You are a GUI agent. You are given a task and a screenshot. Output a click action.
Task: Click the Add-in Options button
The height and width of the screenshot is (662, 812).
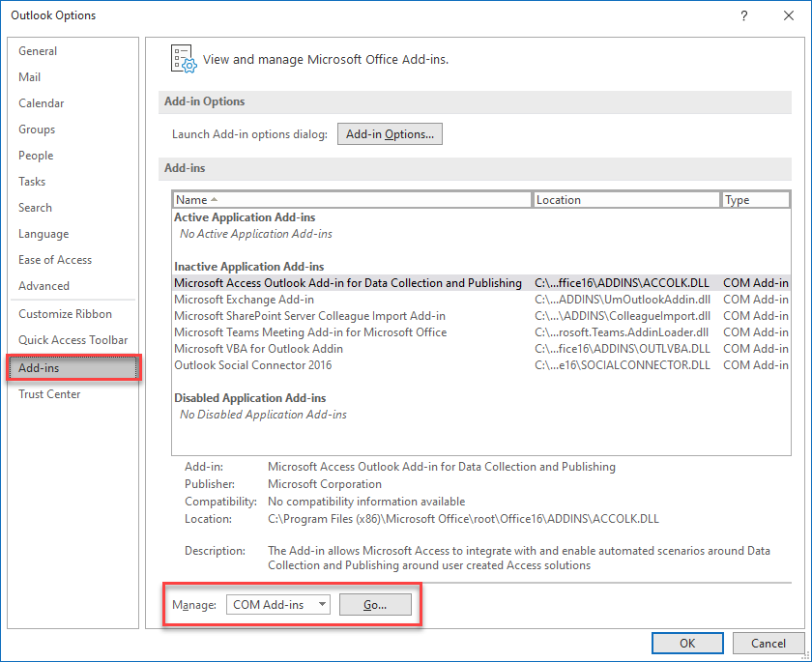(x=390, y=134)
